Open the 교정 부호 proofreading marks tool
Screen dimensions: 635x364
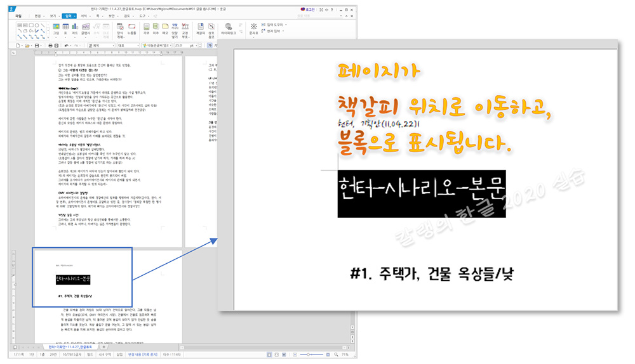coord(185,30)
